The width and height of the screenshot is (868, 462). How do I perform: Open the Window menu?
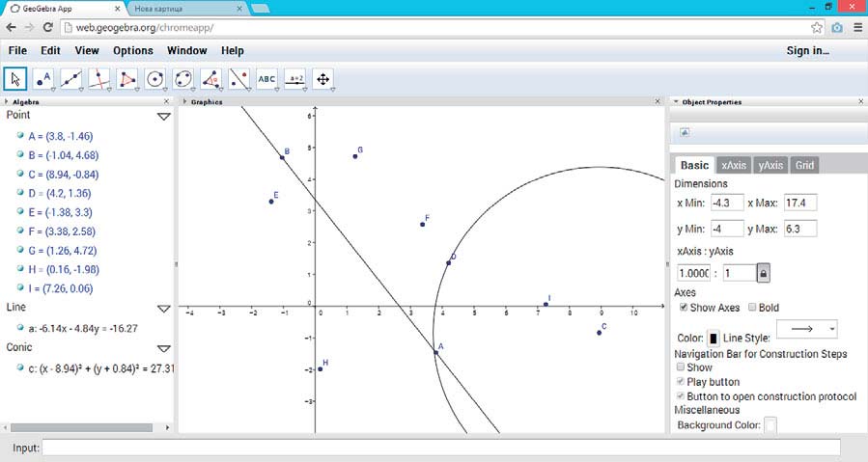[187, 50]
